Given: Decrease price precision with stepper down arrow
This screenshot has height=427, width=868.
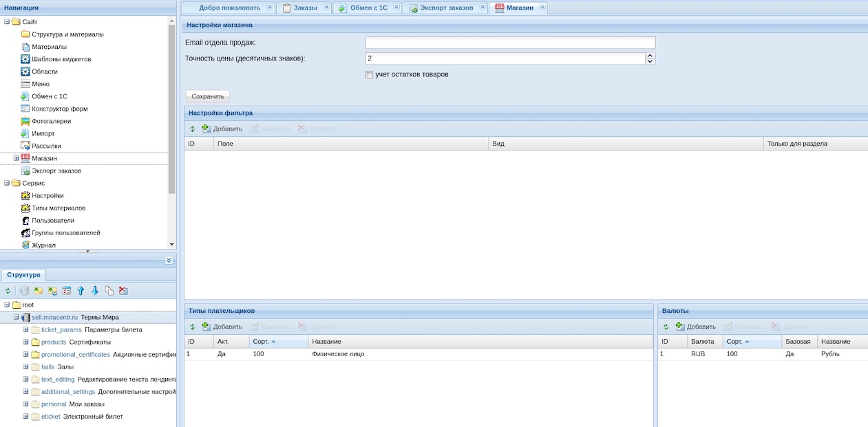Looking at the screenshot, I should (650, 62).
